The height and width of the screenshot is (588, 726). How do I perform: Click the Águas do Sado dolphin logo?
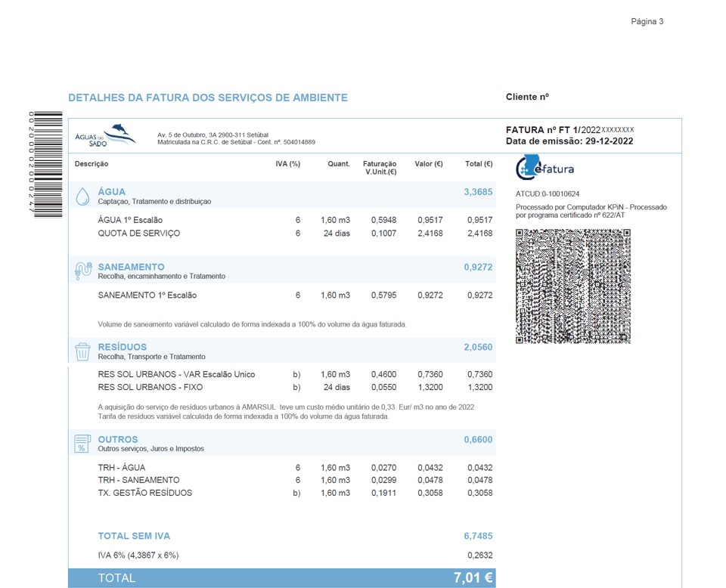[106, 135]
